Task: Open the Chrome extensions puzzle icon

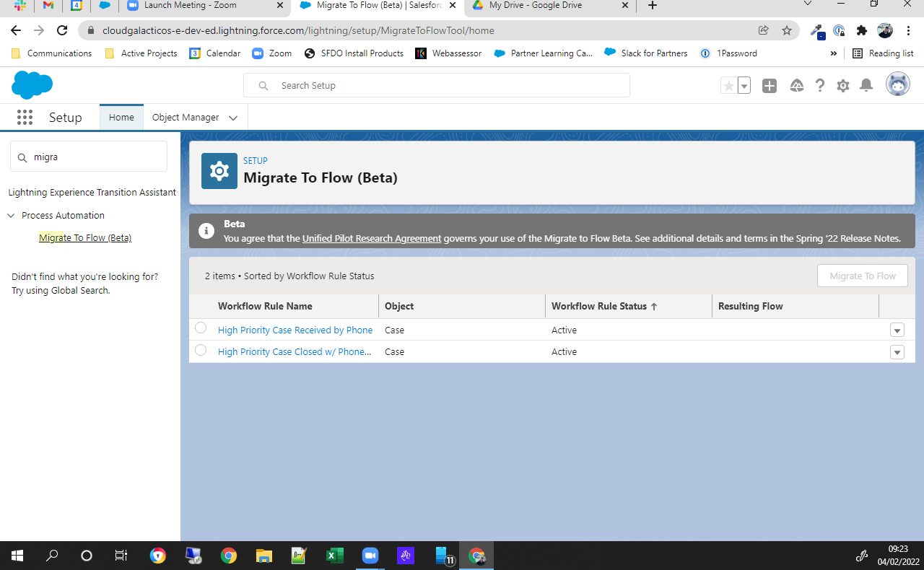Action: (x=861, y=30)
